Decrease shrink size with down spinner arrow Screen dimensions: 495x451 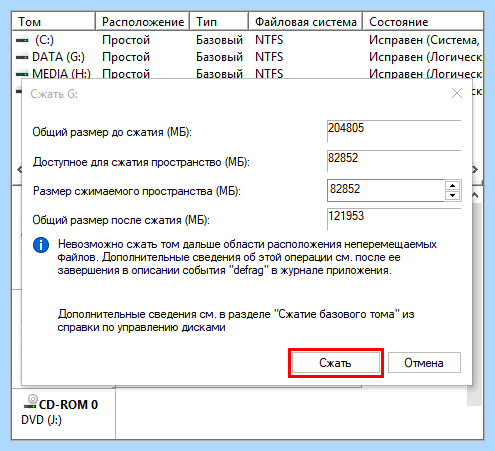tap(452, 195)
